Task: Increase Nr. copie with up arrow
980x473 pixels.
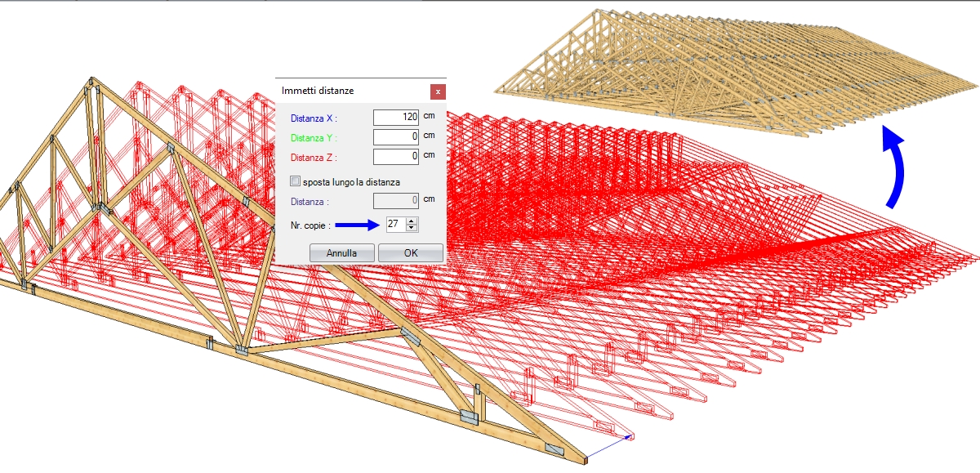Action: click(412, 221)
